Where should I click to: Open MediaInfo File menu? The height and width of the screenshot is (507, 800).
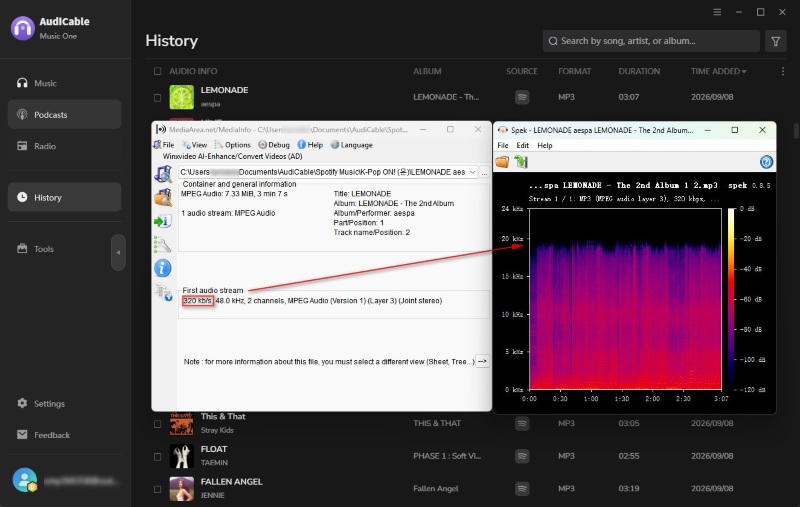pyautogui.click(x=164, y=145)
